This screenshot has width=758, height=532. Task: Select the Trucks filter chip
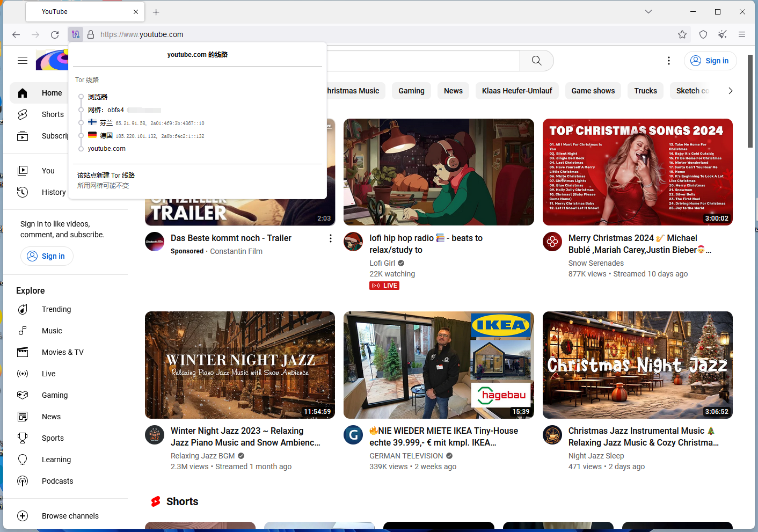click(645, 91)
